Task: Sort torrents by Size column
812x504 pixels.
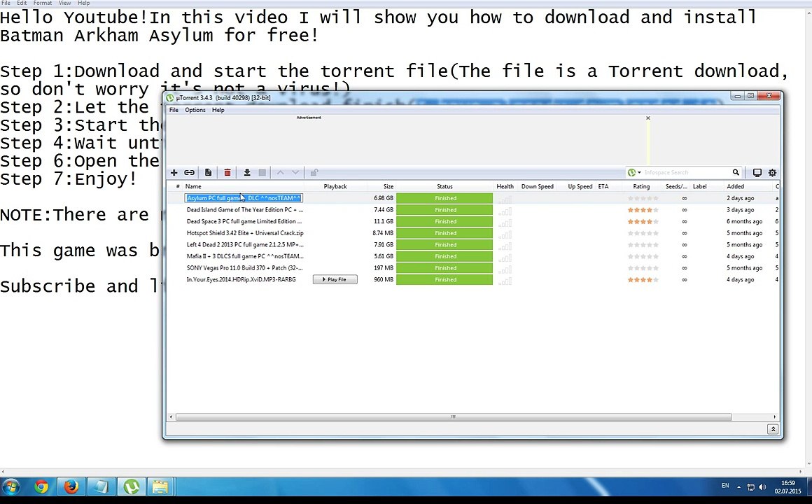Action: click(388, 186)
